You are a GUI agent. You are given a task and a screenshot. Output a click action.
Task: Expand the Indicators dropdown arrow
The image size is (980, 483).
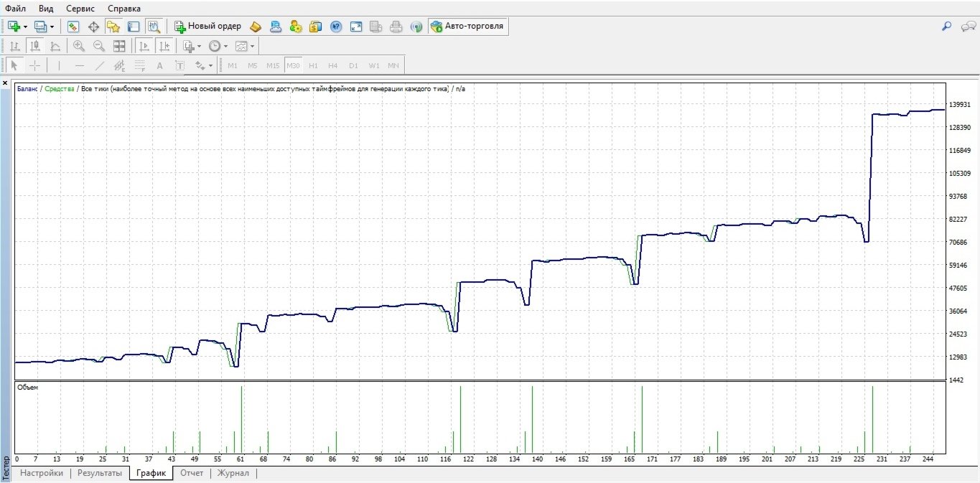coord(200,46)
